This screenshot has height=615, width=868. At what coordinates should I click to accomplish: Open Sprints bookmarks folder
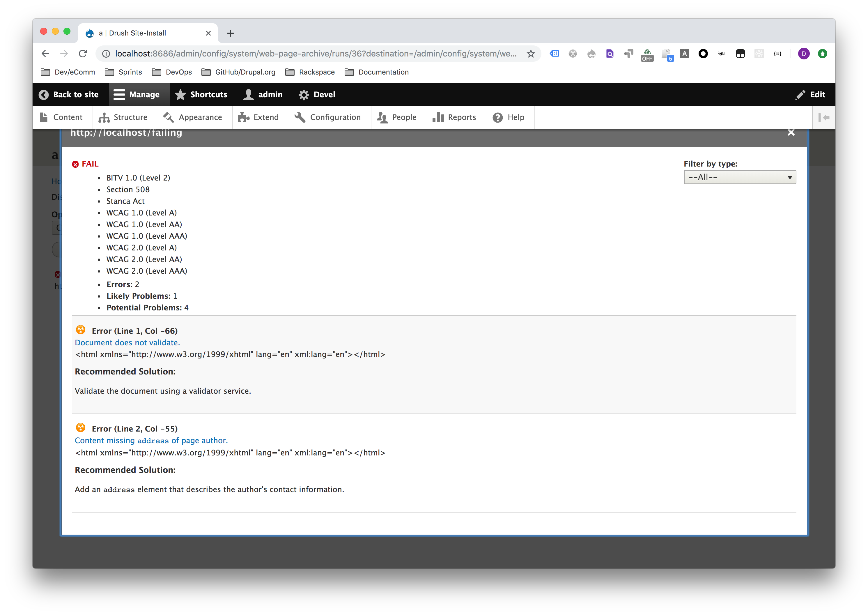coord(123,72)
